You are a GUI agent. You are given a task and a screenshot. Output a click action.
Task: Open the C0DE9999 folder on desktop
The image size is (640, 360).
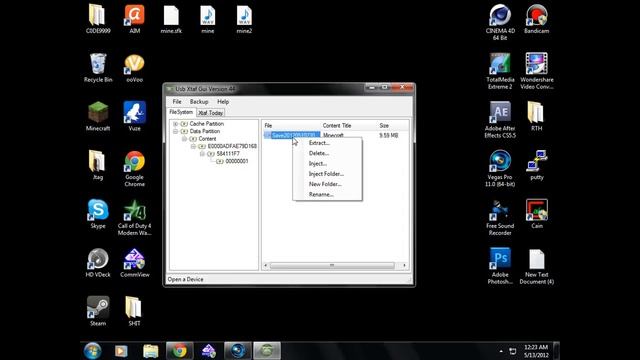[98, 18]
